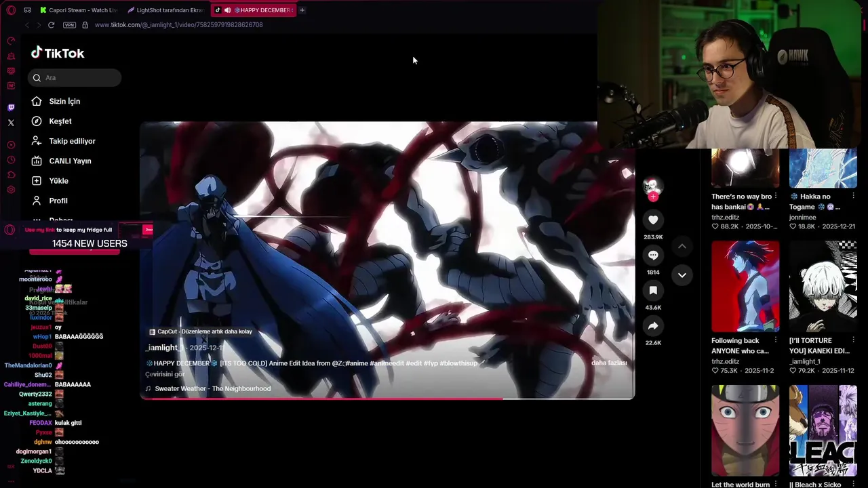Open browsing history clock icon
Screen dimensions: 868x488
tap(11, 160)
